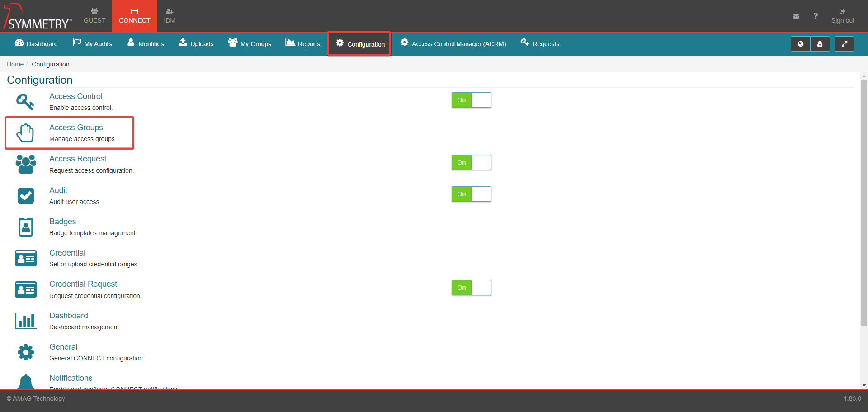
Task: Switch to the GUEST module tab
Action: pyautogui.click(x=94, y=16)
